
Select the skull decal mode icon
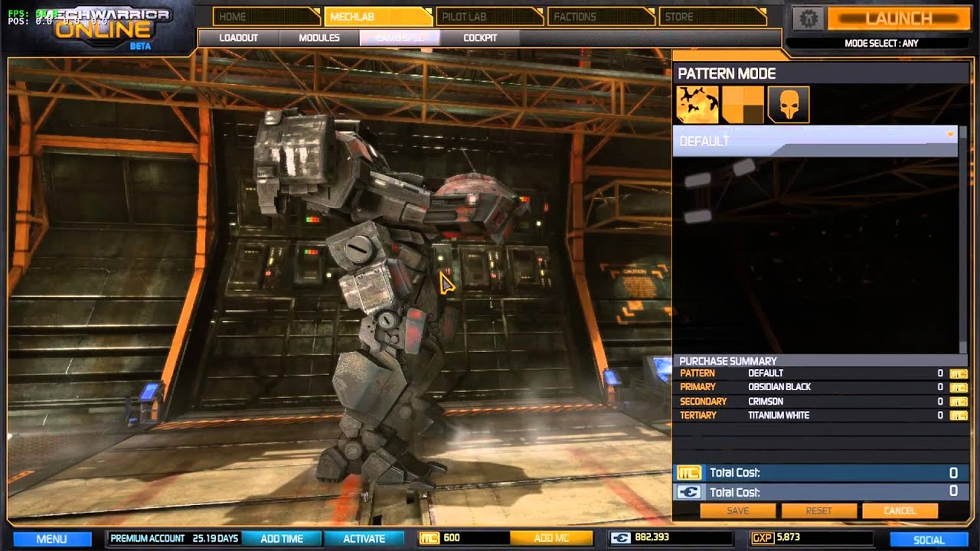(789, 105)
